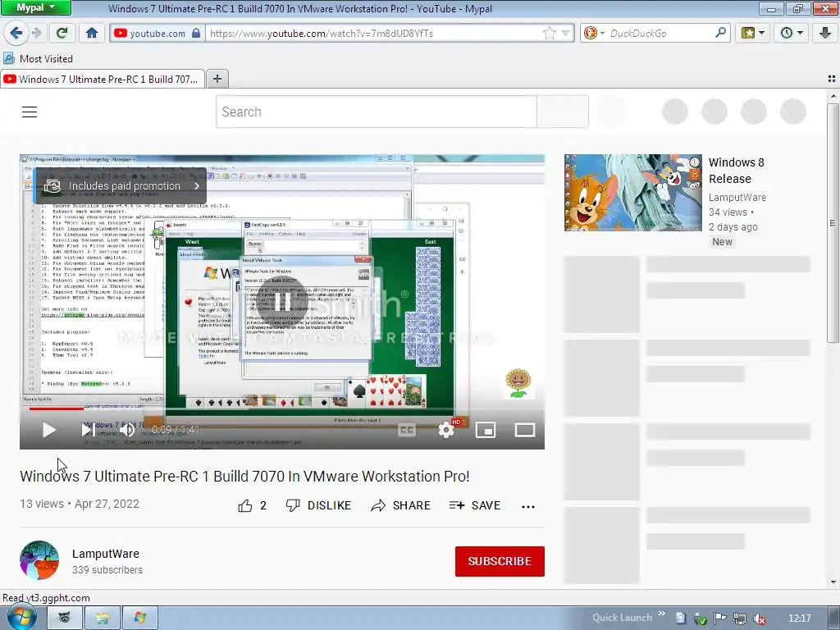
Task: Skip to the next video
Action: (x=88, y=430)
